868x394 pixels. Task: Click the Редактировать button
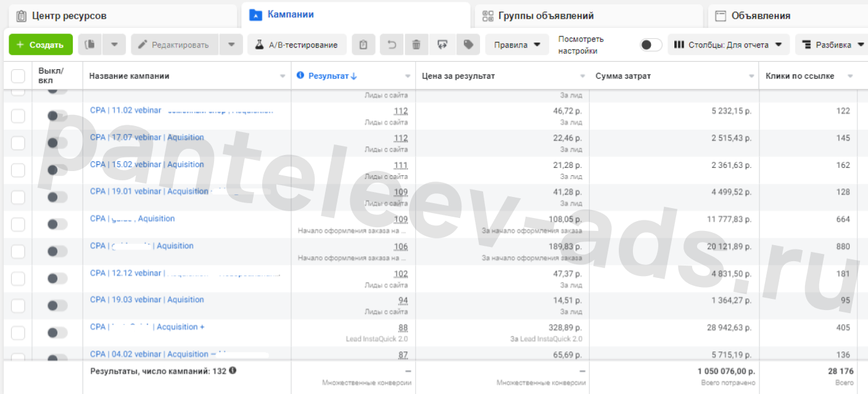click(175, 44)
